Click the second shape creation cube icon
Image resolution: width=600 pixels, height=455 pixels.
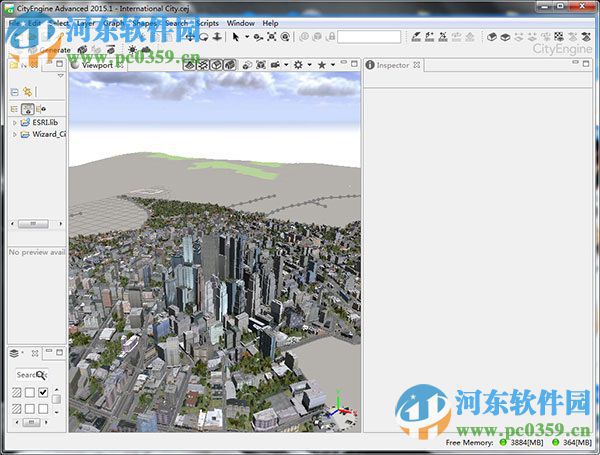[x=505, y=37]
